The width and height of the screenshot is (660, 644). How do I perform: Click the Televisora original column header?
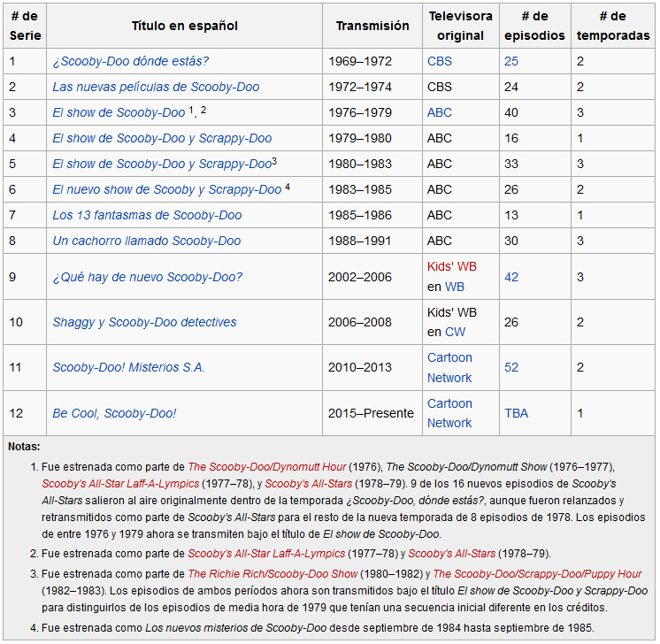pyautogui.click(x=461, y=27)
